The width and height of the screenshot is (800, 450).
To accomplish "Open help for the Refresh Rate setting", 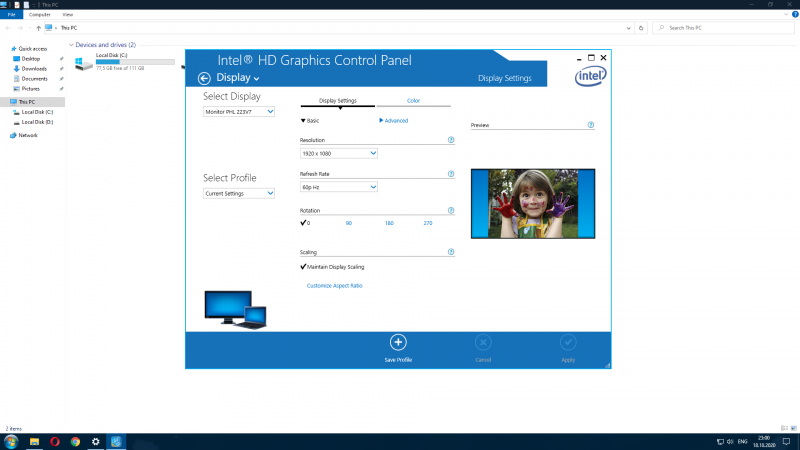I will coord(451,174).
